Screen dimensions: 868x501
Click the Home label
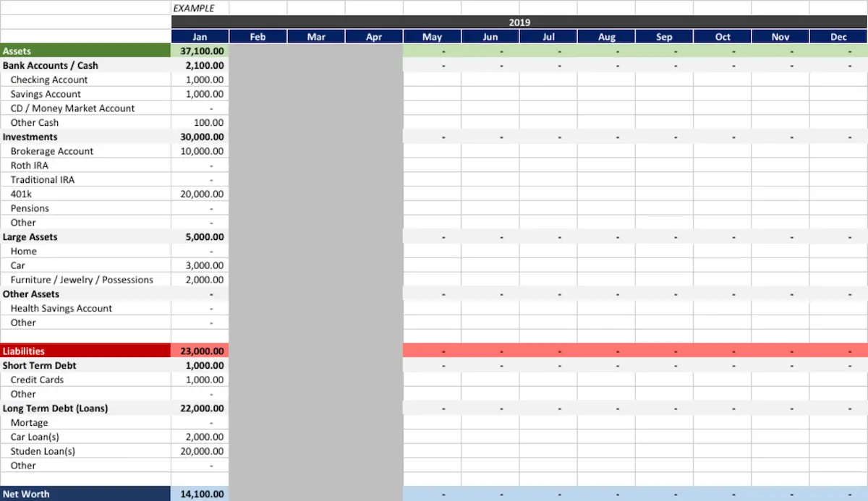[24, 252]
